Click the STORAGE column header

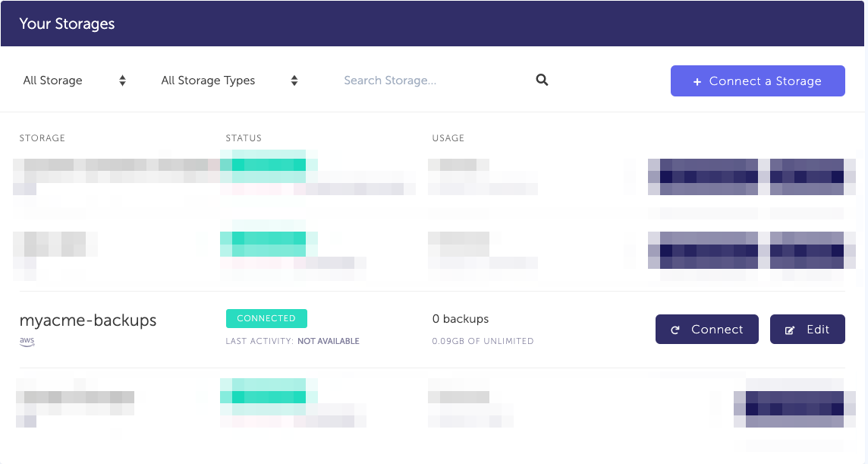pyautogui.click(x=42, y=137)
